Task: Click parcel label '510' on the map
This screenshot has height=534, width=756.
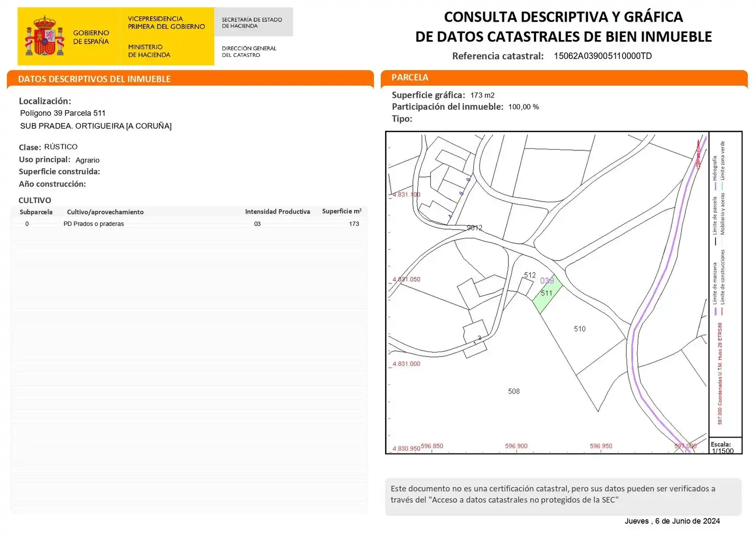Action: (x=580, y=329)
